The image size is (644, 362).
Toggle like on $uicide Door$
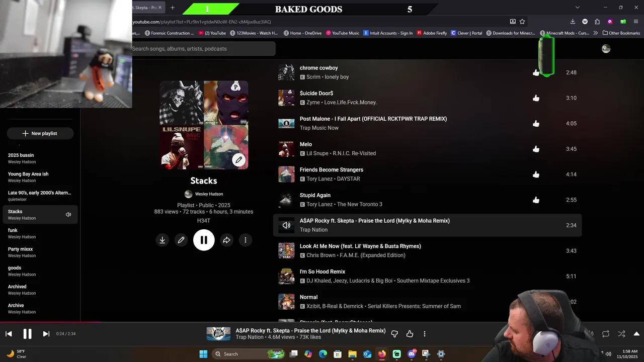coord(536,98)
